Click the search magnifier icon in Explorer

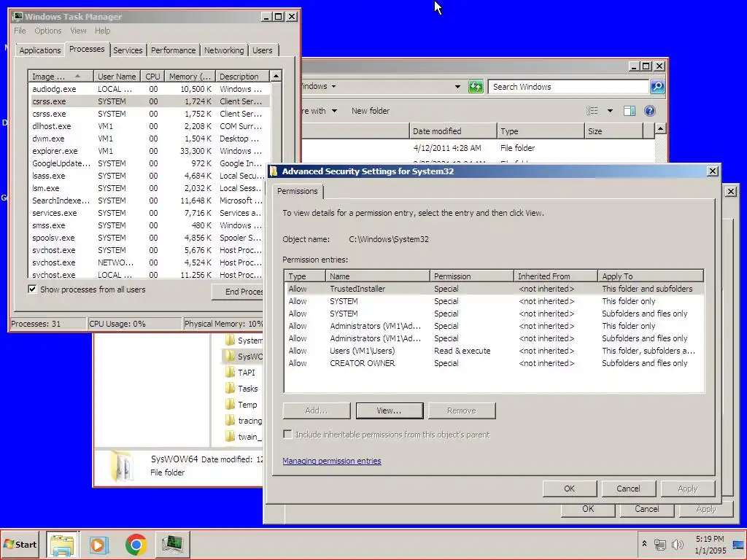click(657, 87)
